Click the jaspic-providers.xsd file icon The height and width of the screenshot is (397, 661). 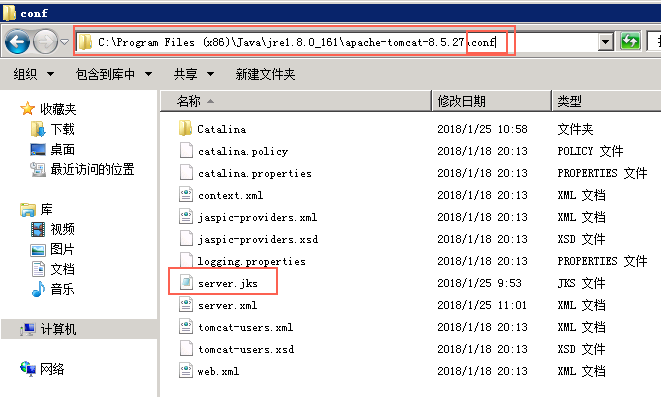coord(186,239)
